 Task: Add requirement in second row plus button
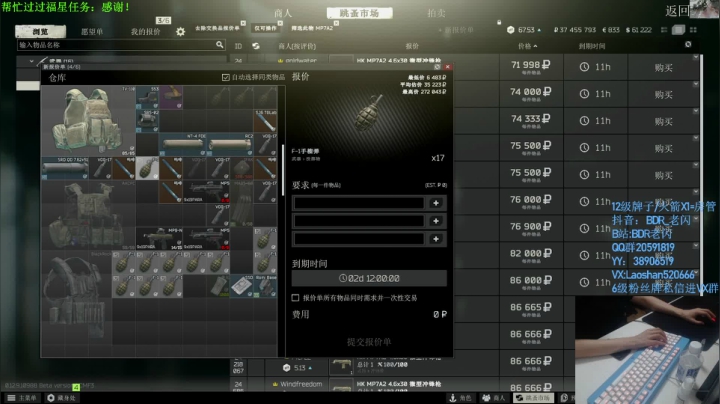tap(436, 221)
